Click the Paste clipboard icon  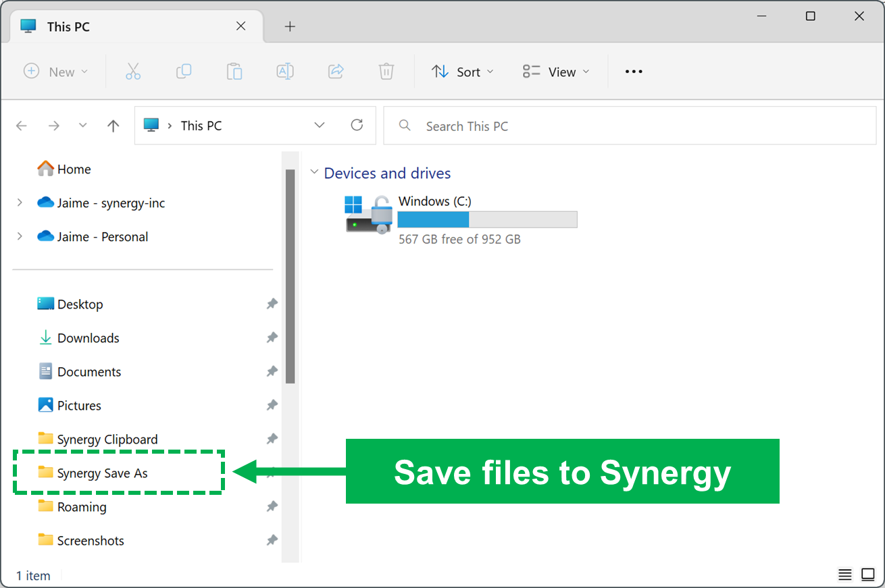pos(234,72)
